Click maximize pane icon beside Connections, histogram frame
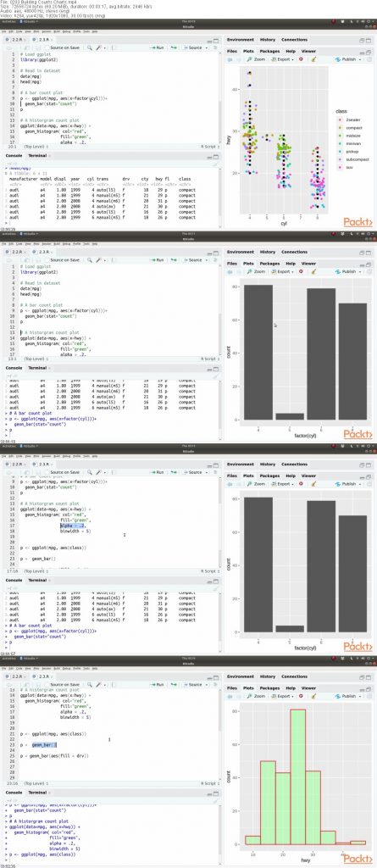The width and height of the screenshot is (377, 868). pos(369,676)
